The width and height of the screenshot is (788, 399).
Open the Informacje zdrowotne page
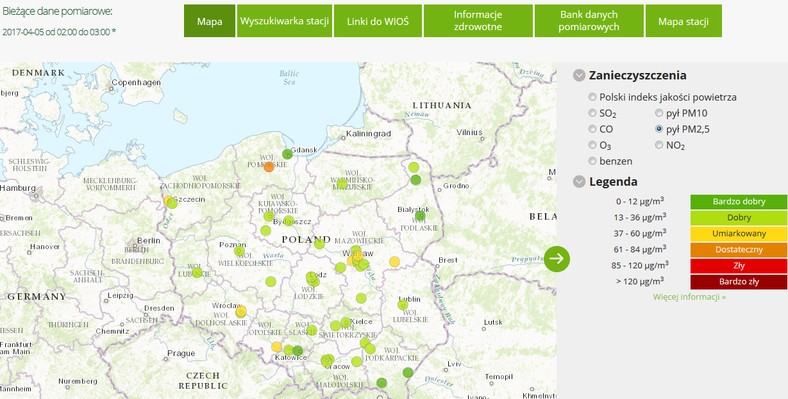pyautogui.click(x=478, y=21)
